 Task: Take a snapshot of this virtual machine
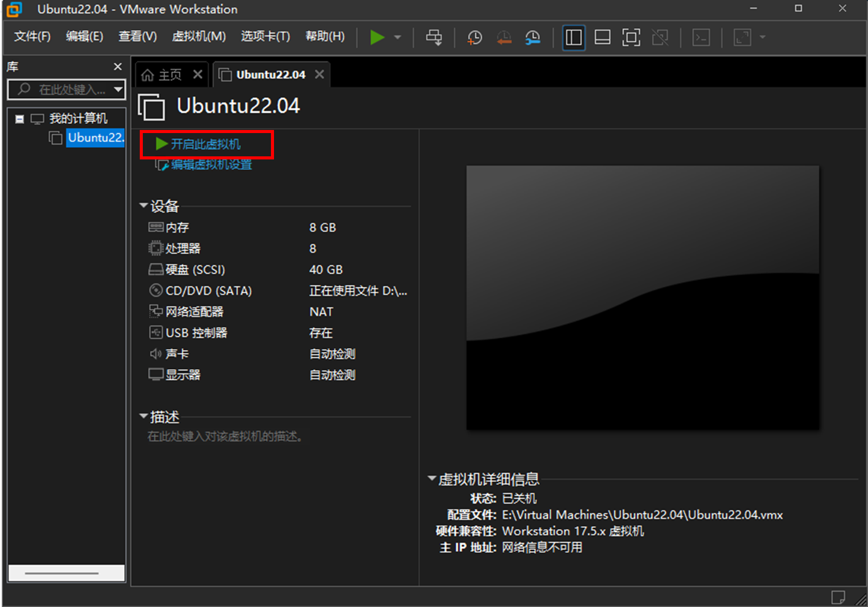tap(474, 37)
